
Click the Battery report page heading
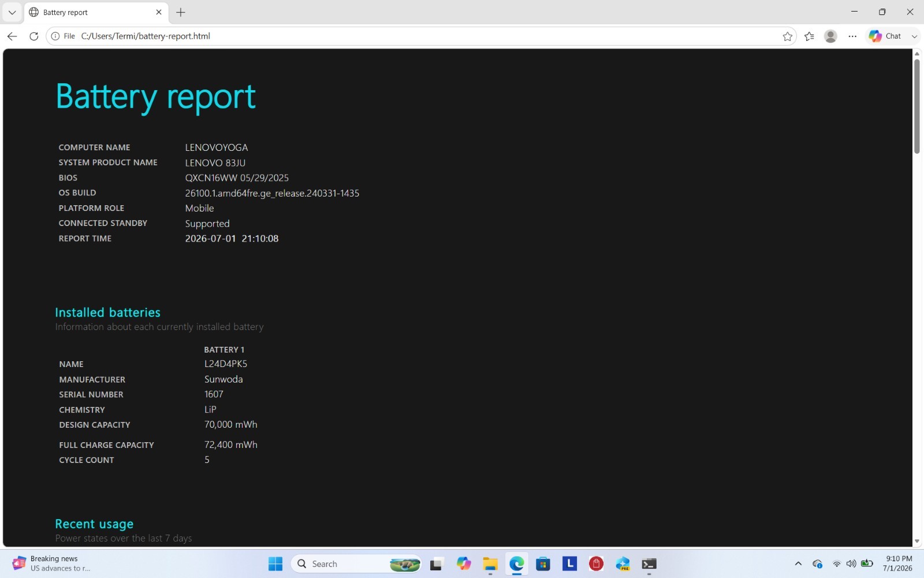click(x=156, y=97)
